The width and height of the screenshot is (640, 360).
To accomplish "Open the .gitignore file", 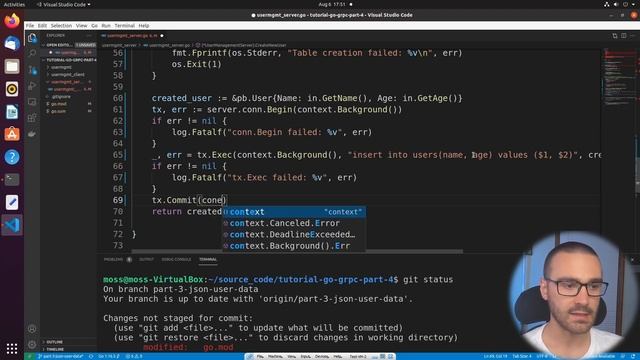I will click(x=61, y=97).
